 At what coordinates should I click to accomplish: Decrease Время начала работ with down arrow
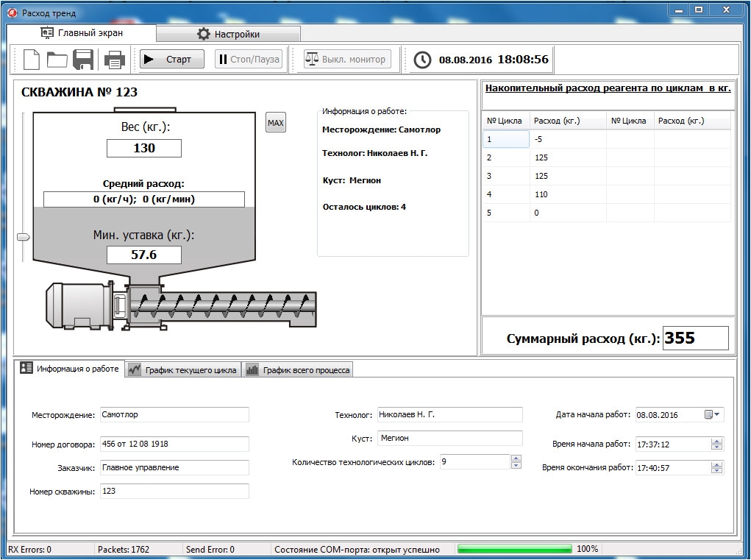[716, 447]
